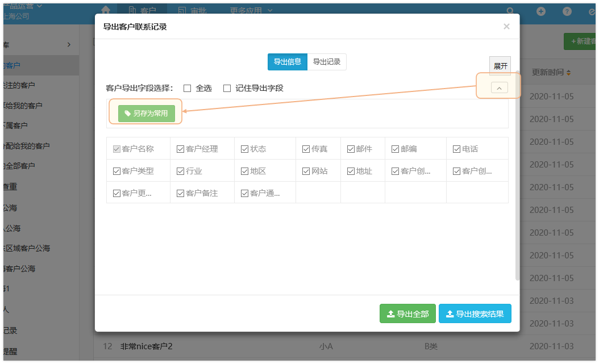This screenshot has width=599, height=364.
Task: Switch to the 导出记录 tab
Action: pyautogui.click(x=327, y=62)
